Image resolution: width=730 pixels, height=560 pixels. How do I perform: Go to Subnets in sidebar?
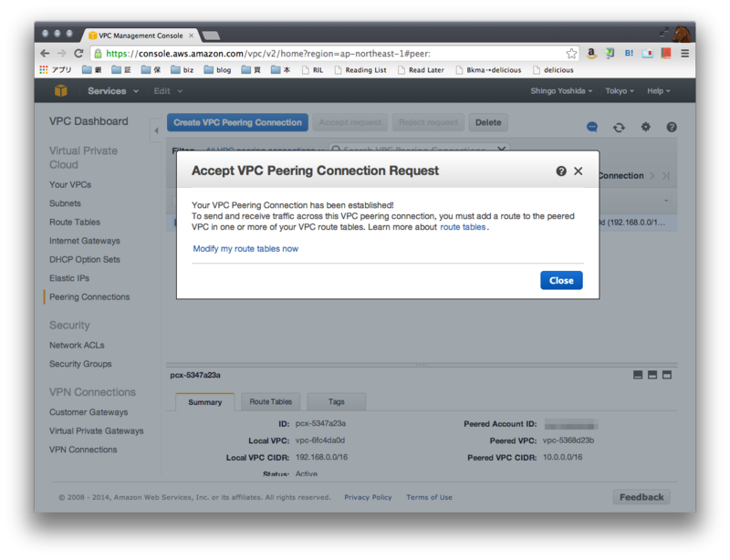[65, 203]
